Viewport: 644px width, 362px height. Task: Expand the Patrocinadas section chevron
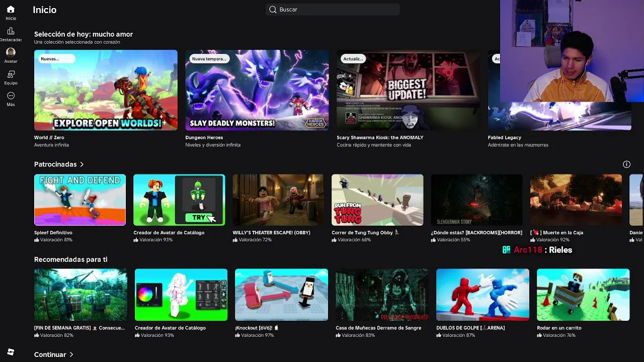tap(82, 164)
